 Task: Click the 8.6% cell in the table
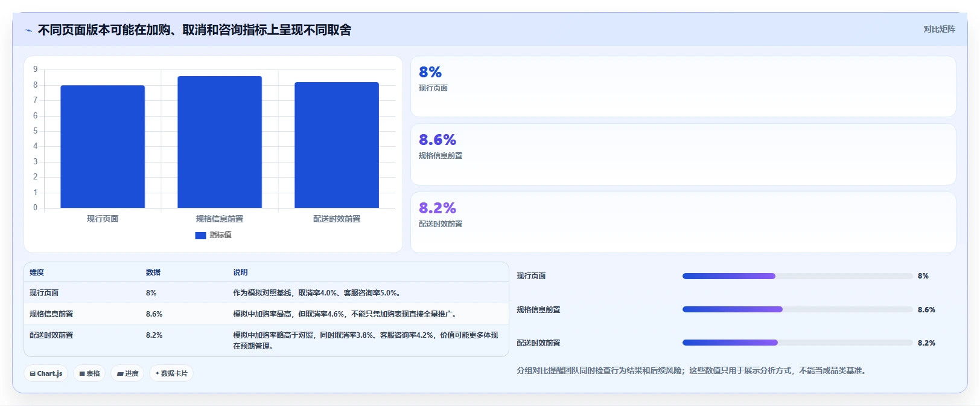(x=154, y=314)
